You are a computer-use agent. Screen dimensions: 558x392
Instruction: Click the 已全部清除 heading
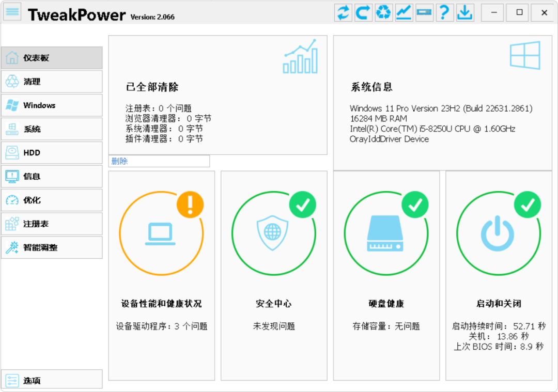pyautogui.click(x=152, y=87)
